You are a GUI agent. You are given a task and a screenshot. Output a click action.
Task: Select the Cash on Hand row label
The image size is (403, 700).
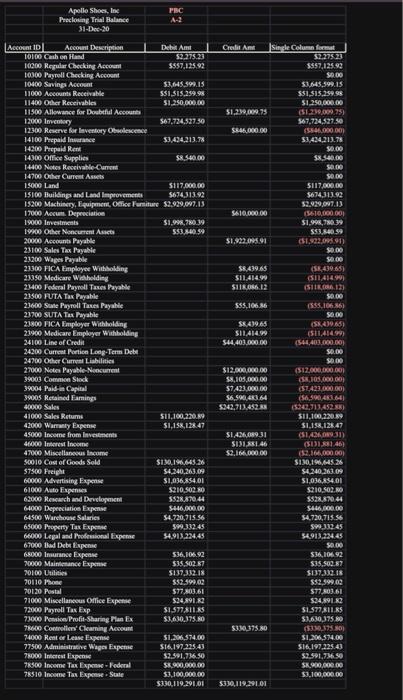click(64, 57)
